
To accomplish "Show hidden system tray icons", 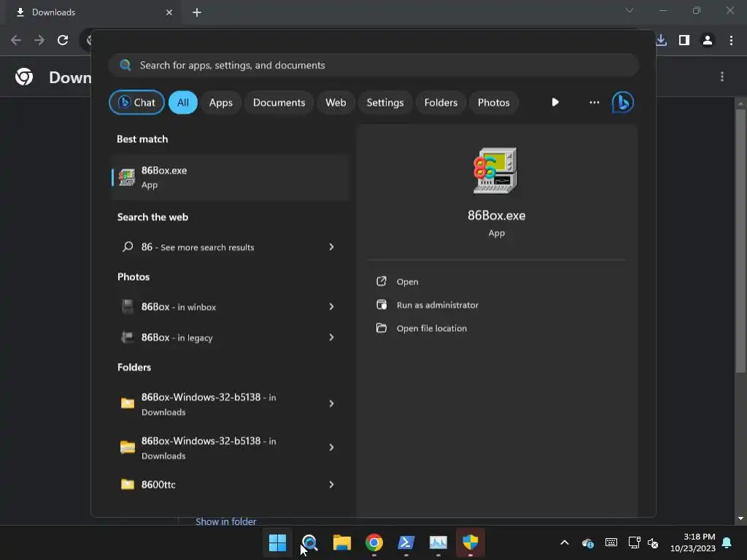I will click(x=565, y=542).
